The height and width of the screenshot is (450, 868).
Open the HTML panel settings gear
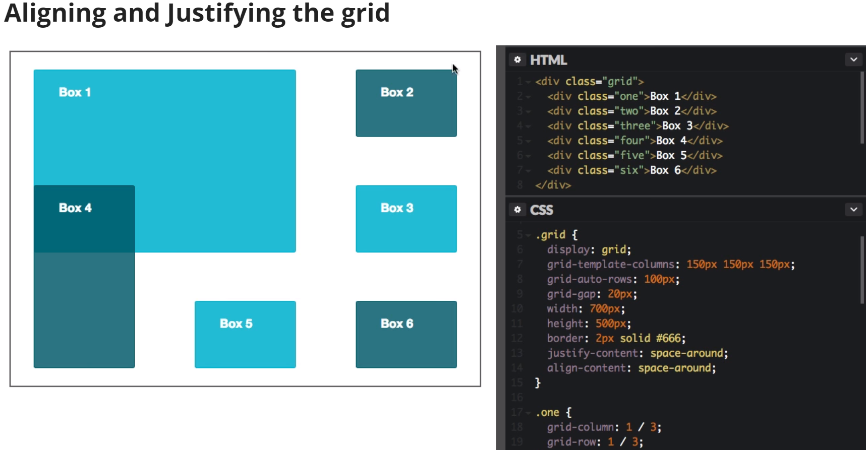[x=517, y=59]
